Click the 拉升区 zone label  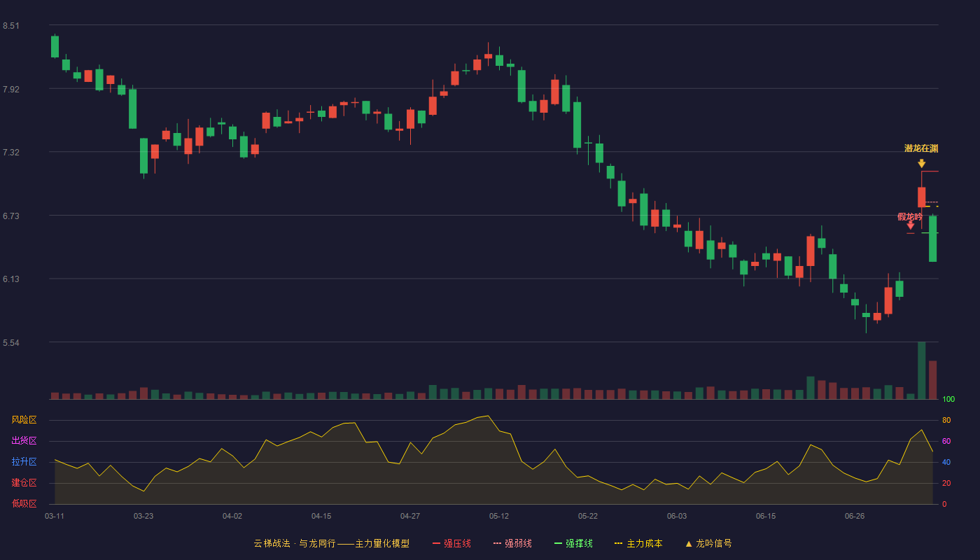tap(24, 462)
